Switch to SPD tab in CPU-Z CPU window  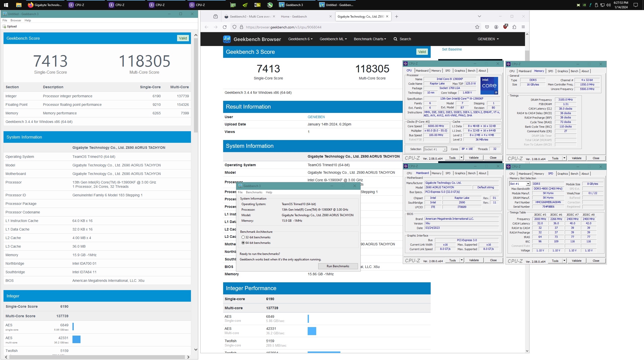coord(448,71)
